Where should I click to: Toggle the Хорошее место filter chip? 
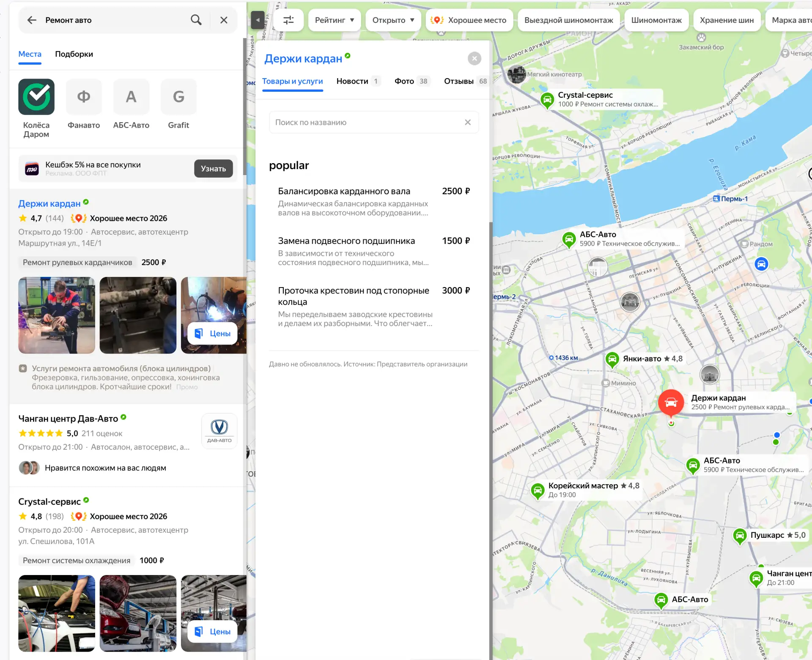pyautogui.click(x=469, y=20)
